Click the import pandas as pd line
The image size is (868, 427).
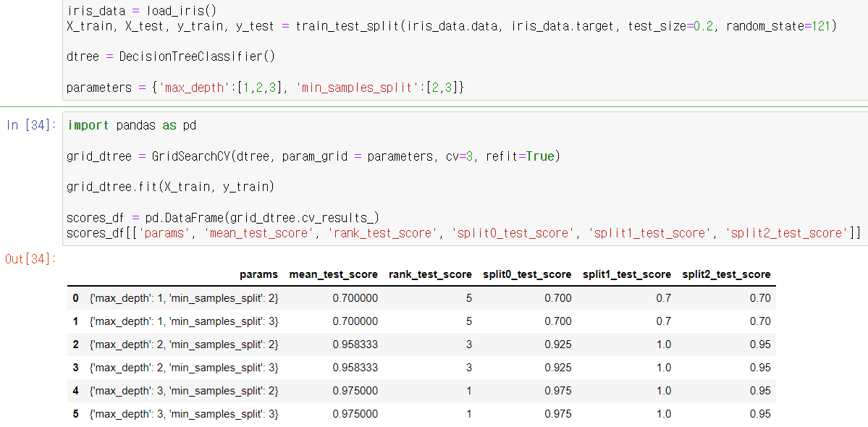click(131, 125)
